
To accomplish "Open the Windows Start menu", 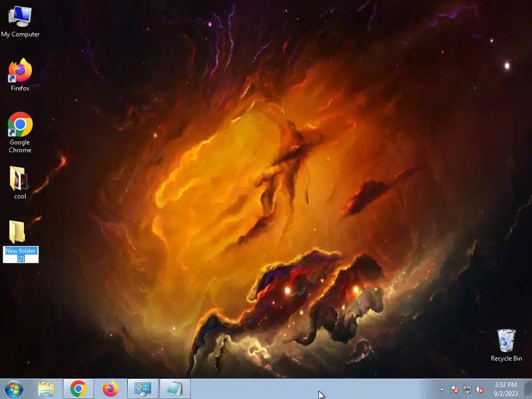I will (14, 389).
